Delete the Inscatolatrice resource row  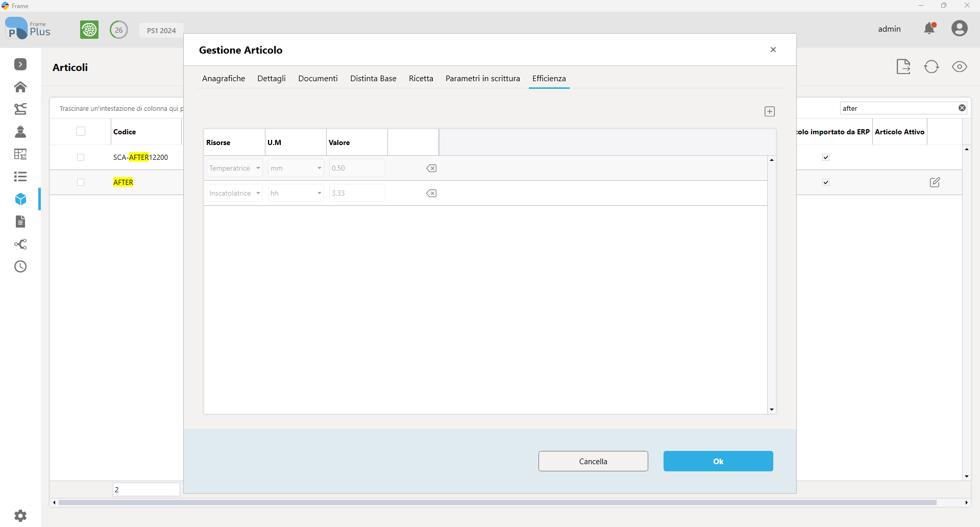click(x=431, y=194)
